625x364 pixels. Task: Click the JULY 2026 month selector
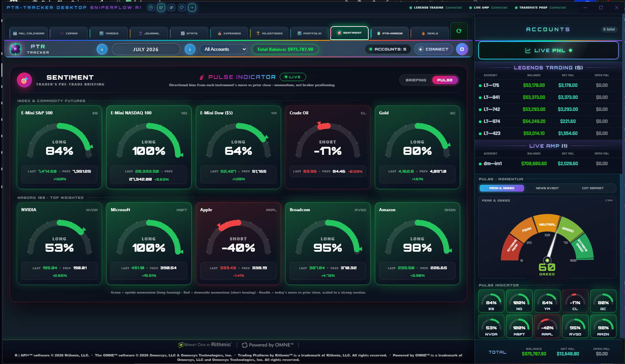tap(146, 49)
